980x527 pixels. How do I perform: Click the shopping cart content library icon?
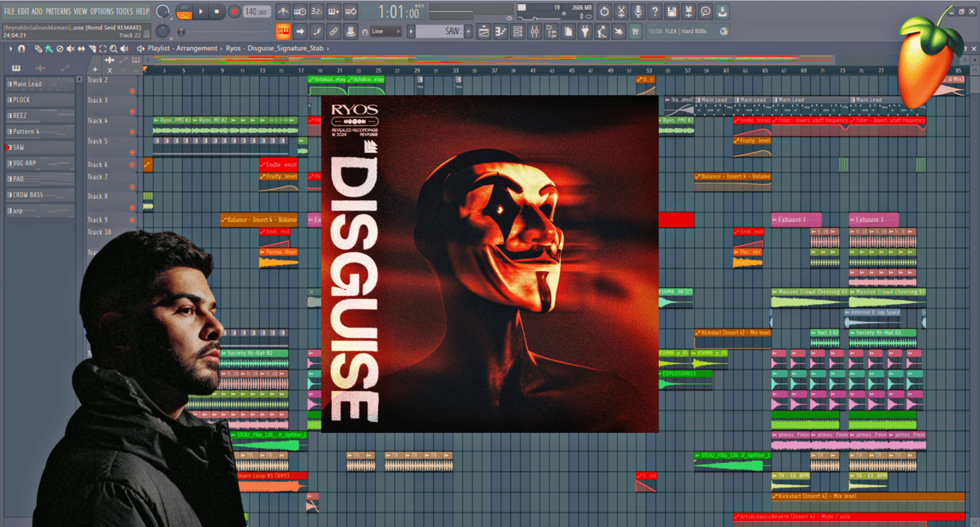[635, 31]
